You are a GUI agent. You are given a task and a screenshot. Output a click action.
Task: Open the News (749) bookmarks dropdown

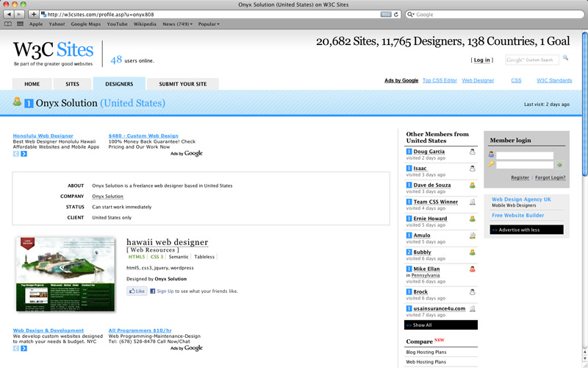pyautogui.click(x=177, y=24)
